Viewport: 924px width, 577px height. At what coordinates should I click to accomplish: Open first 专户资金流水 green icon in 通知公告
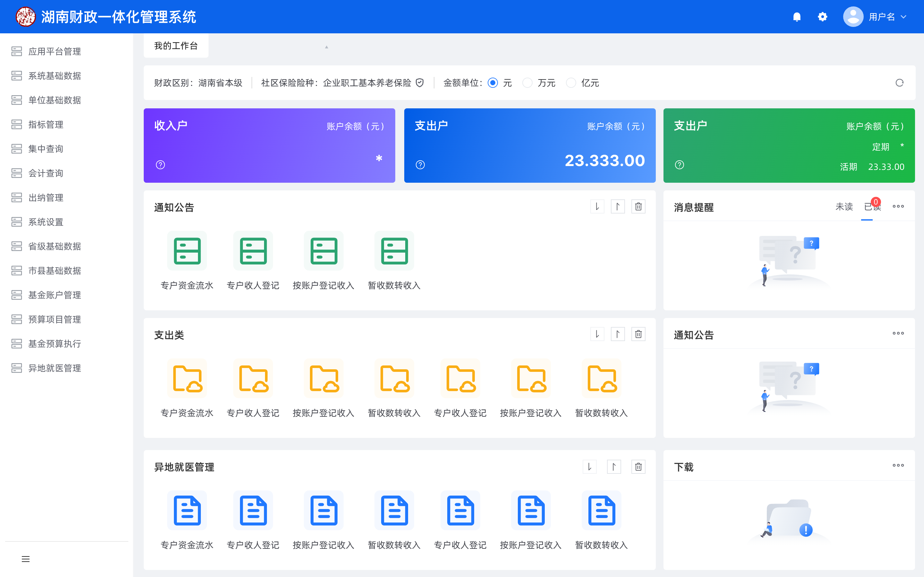pos(187,251)
